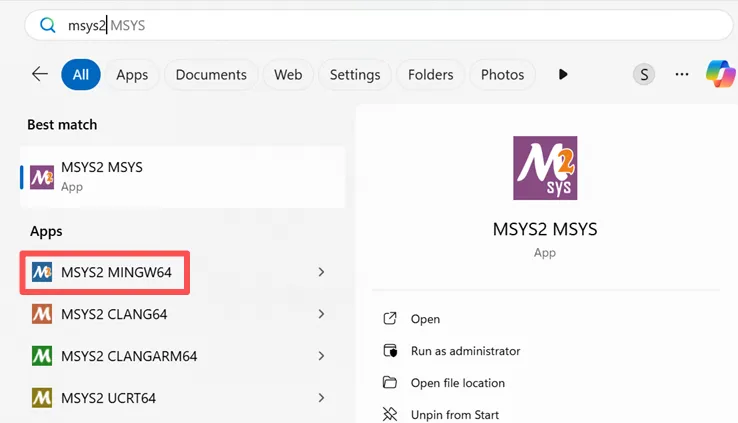
Task: Open the MSYS2 CLANGARM64 app result
Action: (x=183, y=356)
